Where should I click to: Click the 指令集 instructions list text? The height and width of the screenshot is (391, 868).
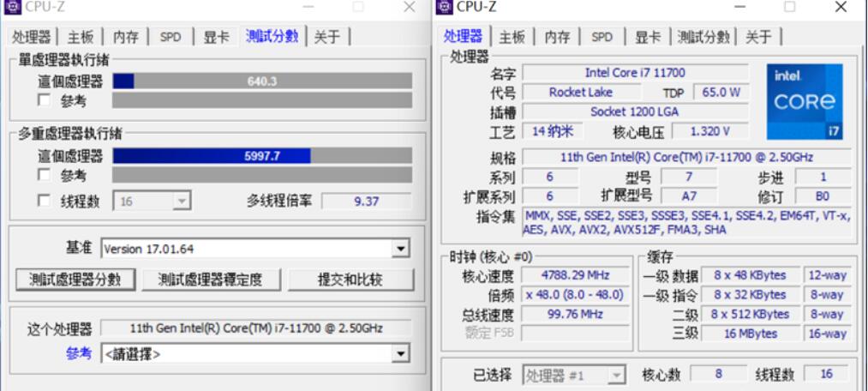point(687,223)
